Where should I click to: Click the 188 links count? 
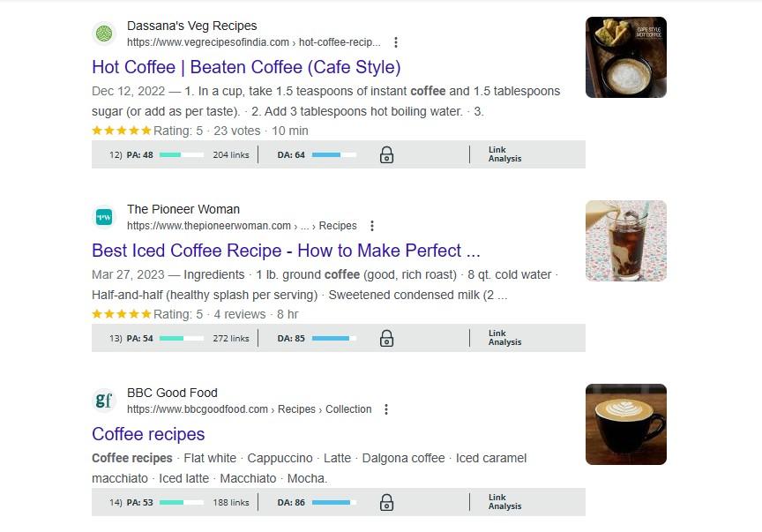coord(231,502)
